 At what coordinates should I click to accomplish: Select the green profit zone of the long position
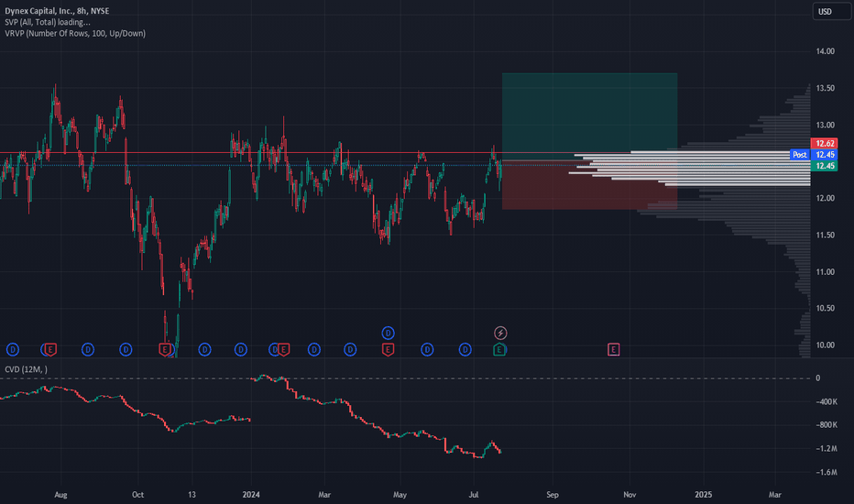tap(590, 116)
